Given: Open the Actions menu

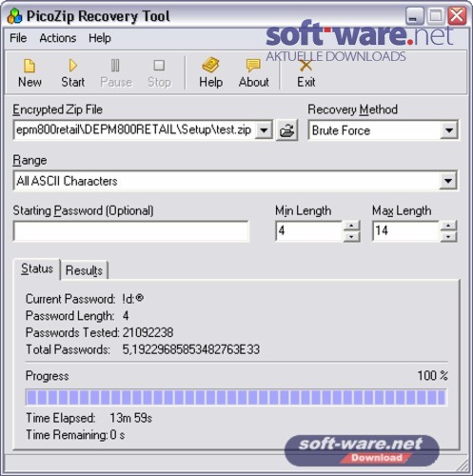Looking at the screenshot, I should point(58,38).
